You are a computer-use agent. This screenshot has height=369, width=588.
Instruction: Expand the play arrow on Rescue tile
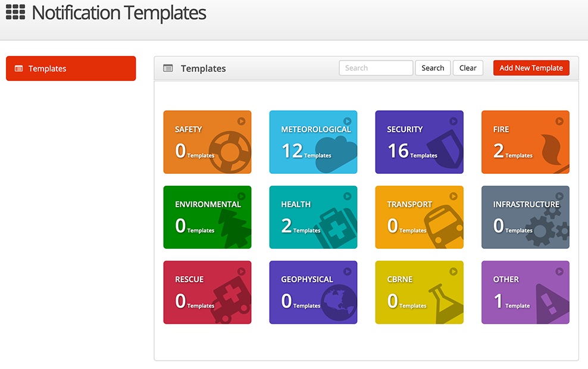pyautogui.click(x=241, y=272)
